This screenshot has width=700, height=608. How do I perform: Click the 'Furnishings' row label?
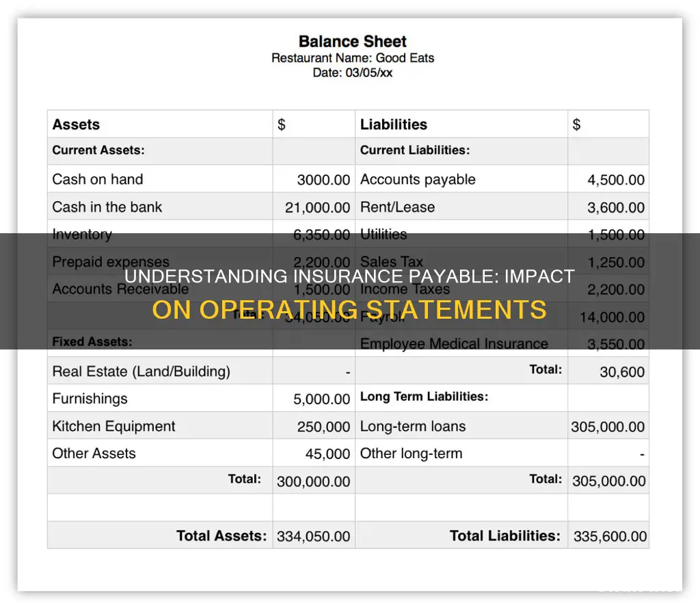(x=90, y=399)
